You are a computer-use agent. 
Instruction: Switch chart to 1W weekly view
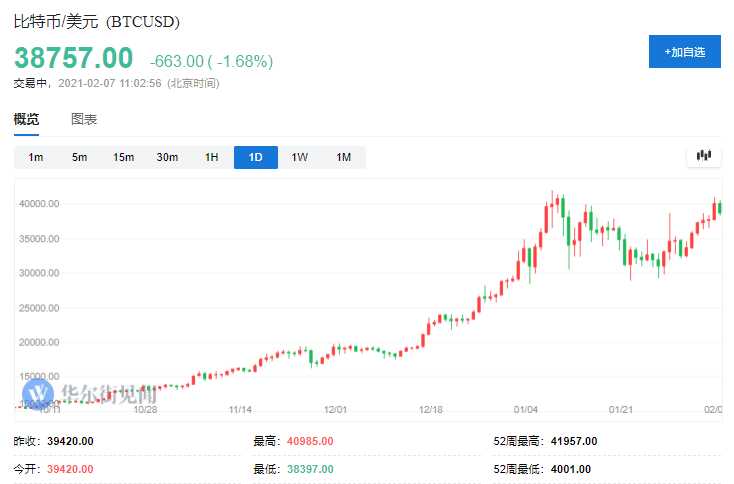point(299,157)
